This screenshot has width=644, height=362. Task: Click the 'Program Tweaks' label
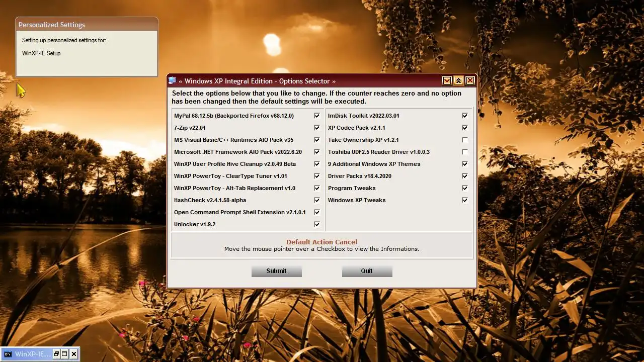352,188
